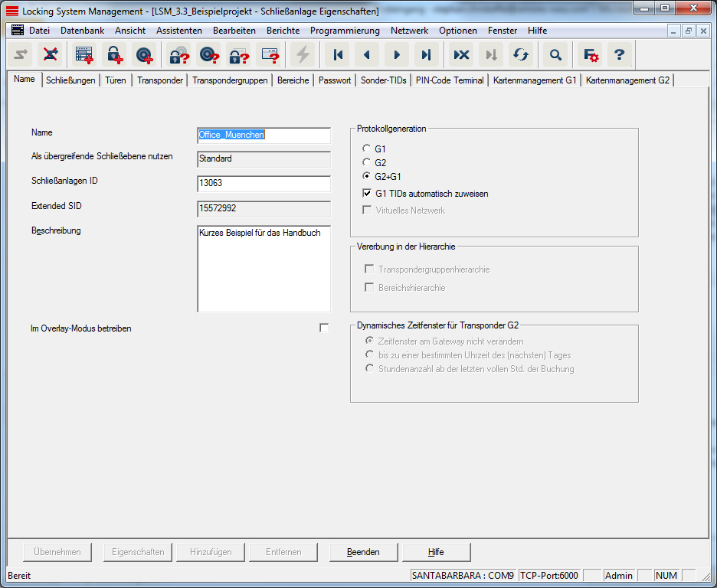
Task: Click the new locking system toolbar icon
Action: (83, 55)
